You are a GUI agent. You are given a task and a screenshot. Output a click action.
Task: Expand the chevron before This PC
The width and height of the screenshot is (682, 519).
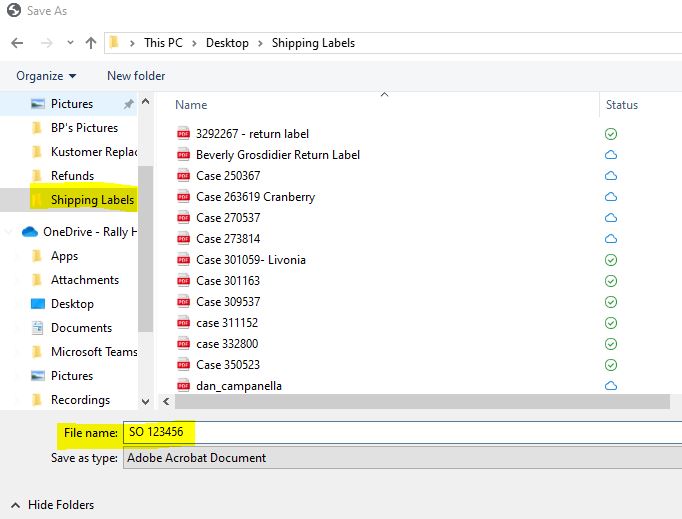tap(132, 43)
